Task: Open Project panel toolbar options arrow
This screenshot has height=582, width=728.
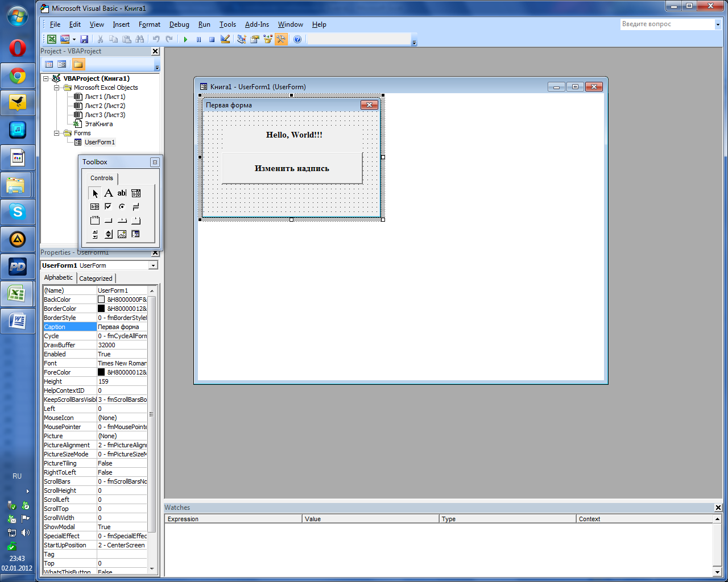Action: pyautogui.click(x=157, y=65)
